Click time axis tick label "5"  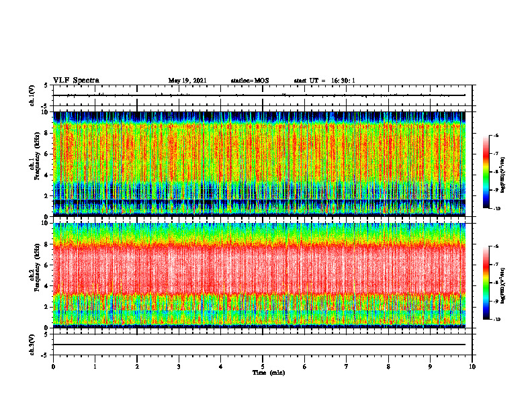pyautogui.click(x=263, y=367)
